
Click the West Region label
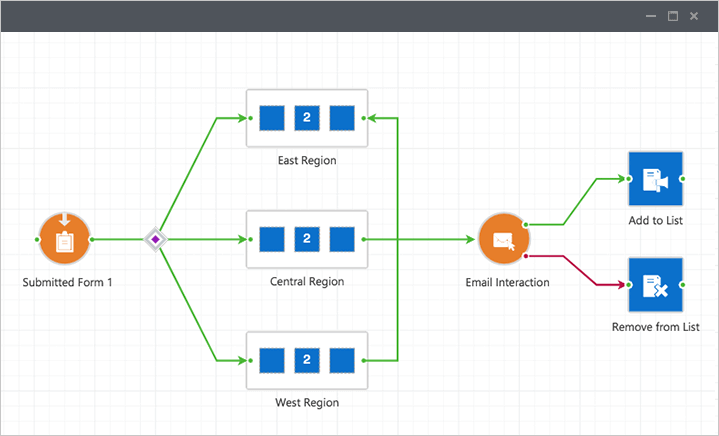(x=307, y=403)
